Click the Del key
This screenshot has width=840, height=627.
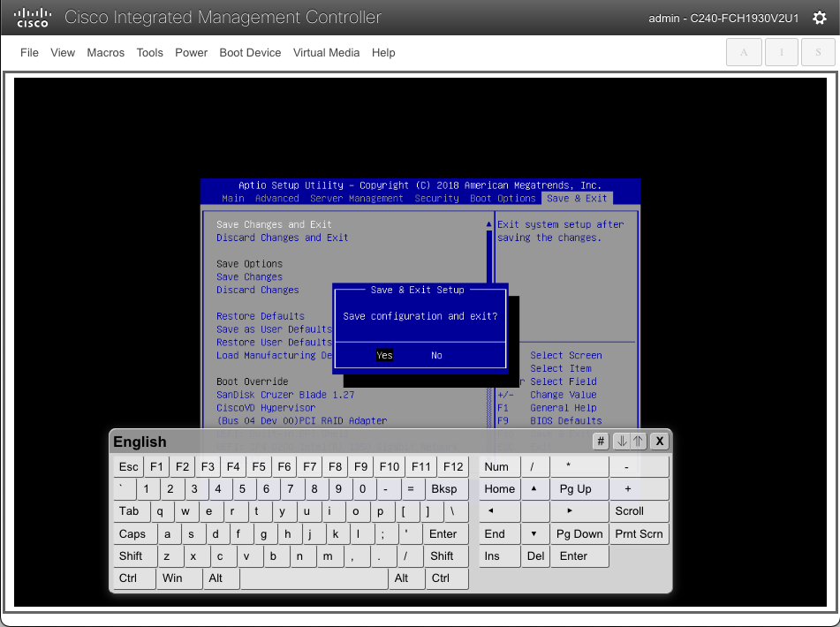[535, 555]
